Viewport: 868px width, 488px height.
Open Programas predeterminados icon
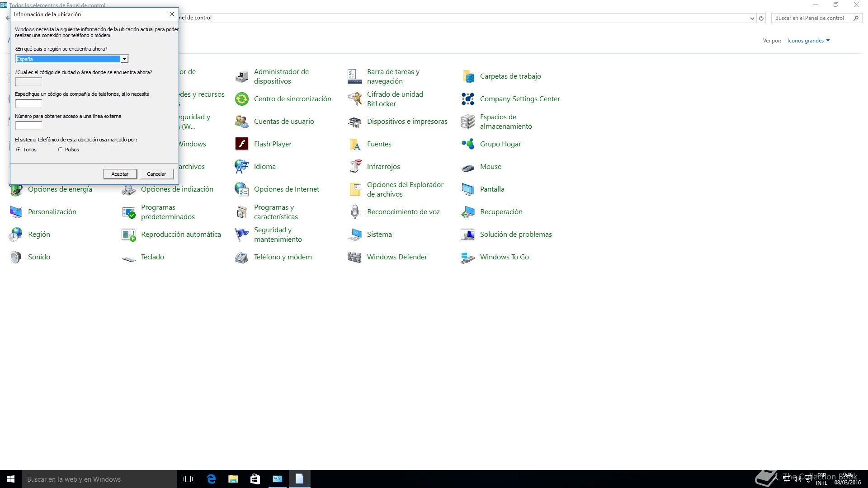coord(129,212)
